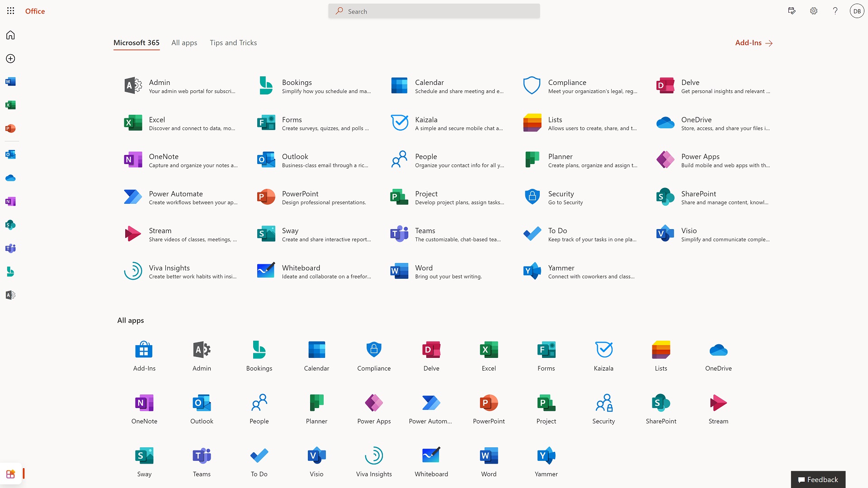Open Excel from the left sidebar
This screenshot has width=868, height=488.
pyautogui.click(x=10, y=105)
